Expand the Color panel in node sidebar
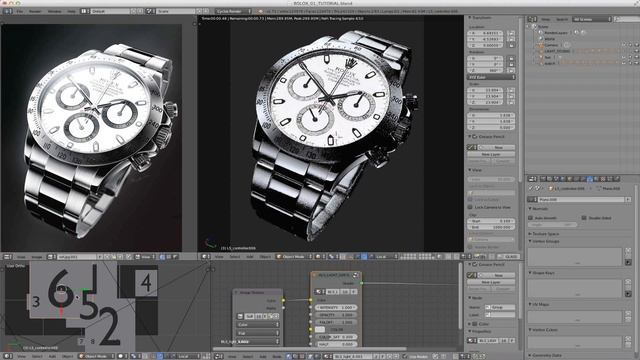 [470, 324]
